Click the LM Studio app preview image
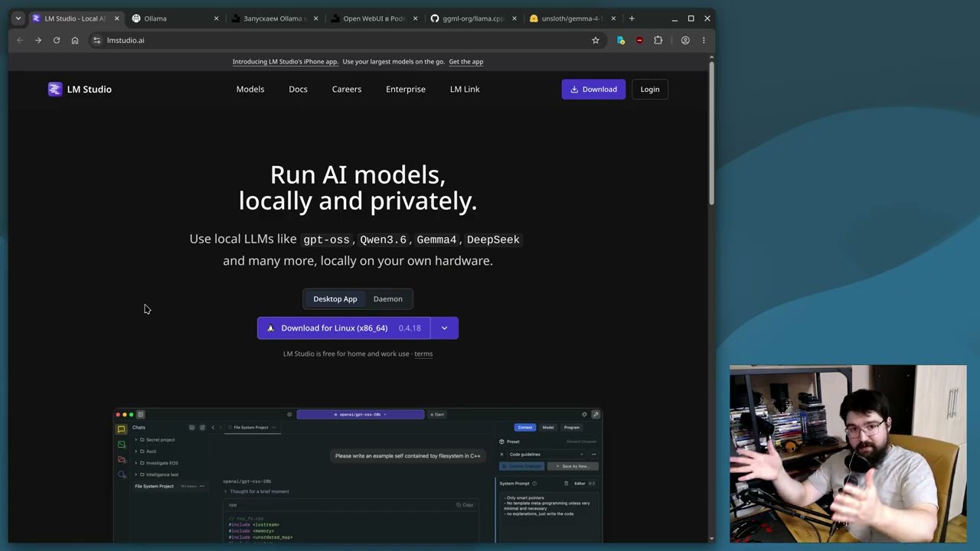This screenshot has height=551, width=980. (x=358, y=476)
